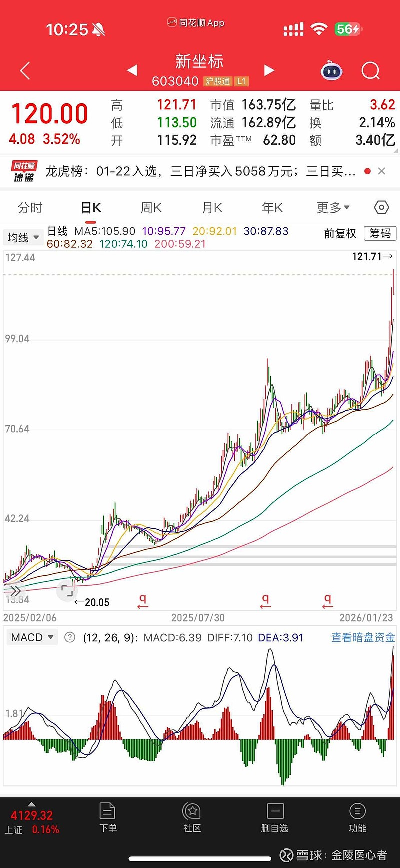Image resolution: width=400 pixels, height=868 pixels.
Task: Switch to previous stock with left triangle
Action: 132,70
